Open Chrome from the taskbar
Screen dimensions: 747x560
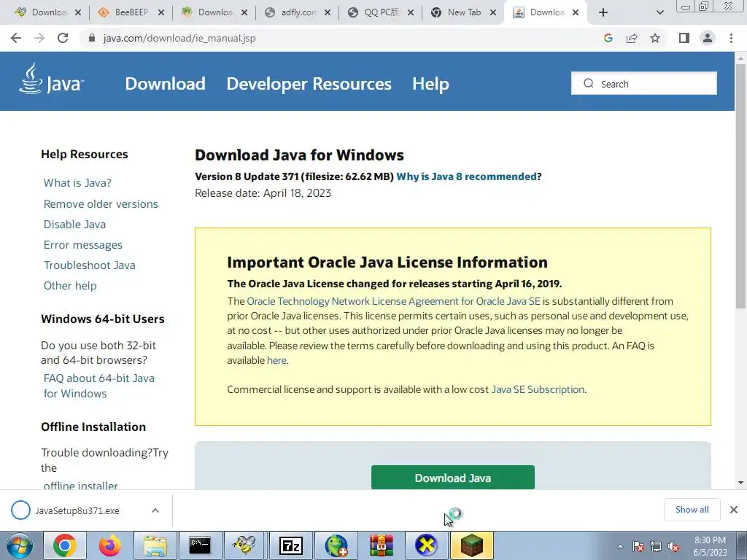[64, 545]
